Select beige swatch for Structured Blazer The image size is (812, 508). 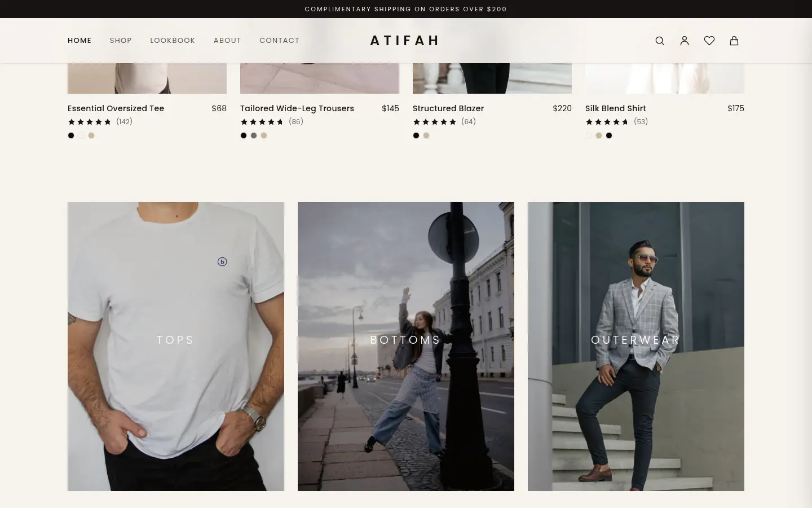(426, 135)
